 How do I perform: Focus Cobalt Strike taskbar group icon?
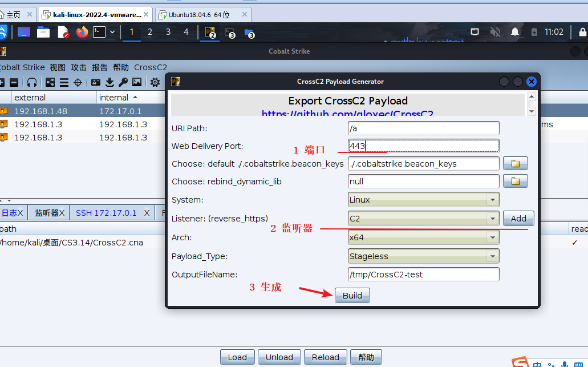point(210,33)
